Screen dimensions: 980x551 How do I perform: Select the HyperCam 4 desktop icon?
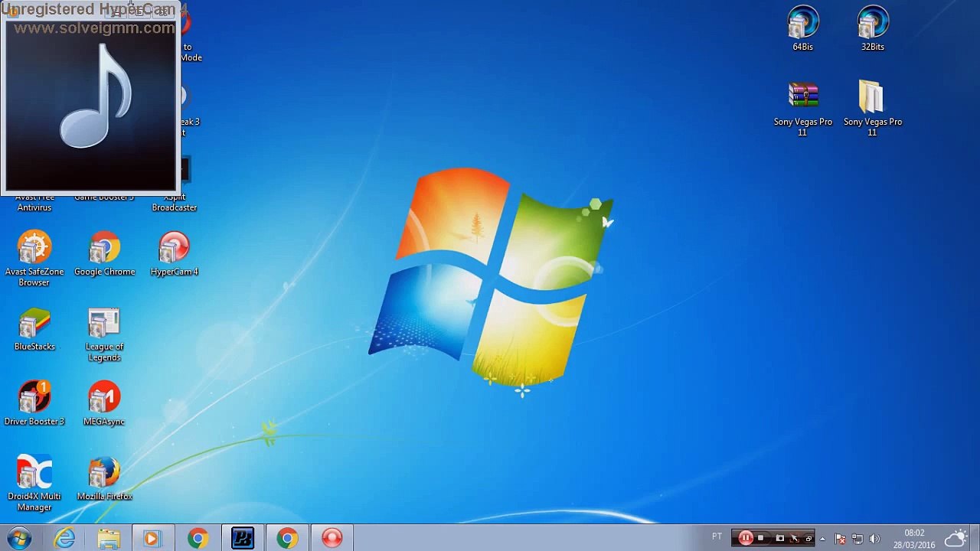click(x=175, y=254)
